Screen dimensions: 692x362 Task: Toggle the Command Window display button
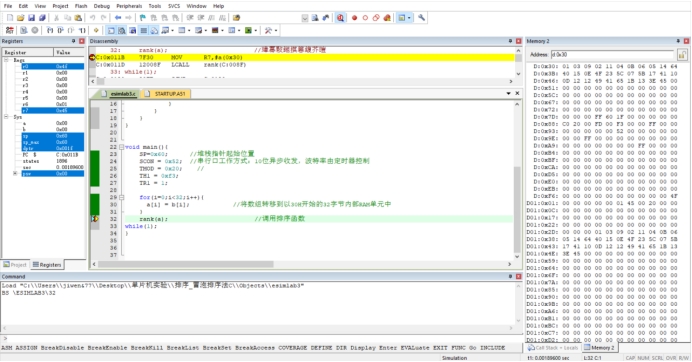click(x=111, y=30)
